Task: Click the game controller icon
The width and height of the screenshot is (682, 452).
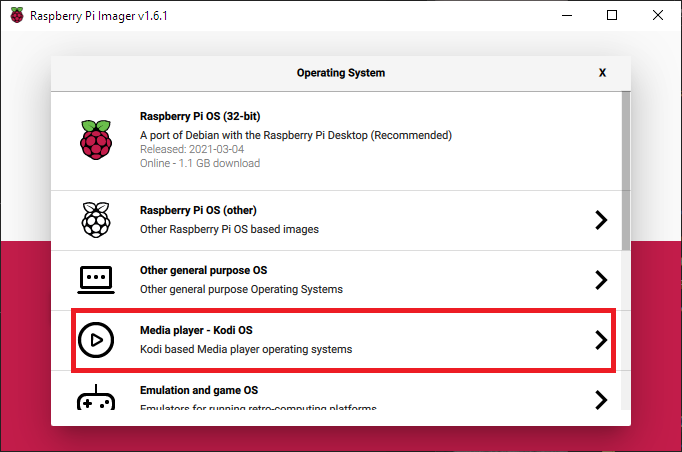Action: (x=96, y=399)
